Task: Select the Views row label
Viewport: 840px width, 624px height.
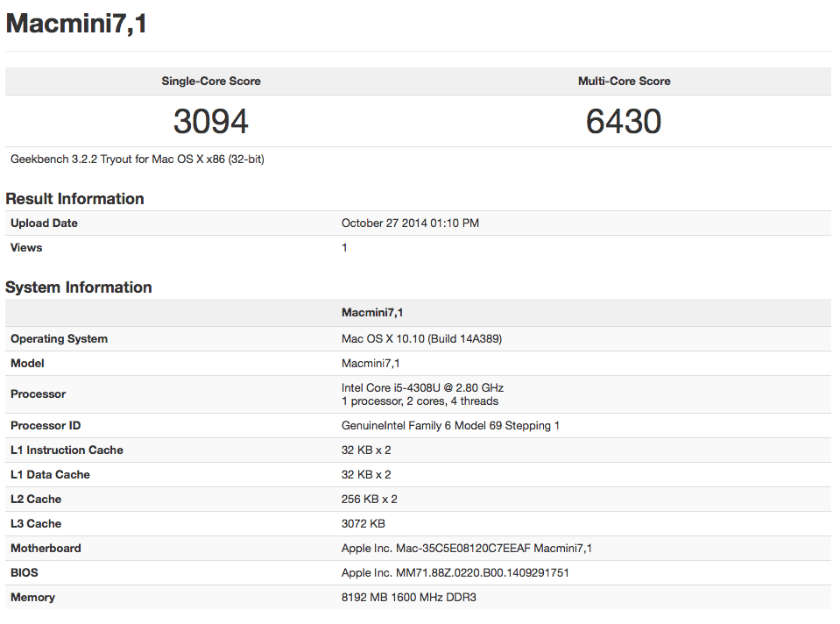Action: coord(26,248)
